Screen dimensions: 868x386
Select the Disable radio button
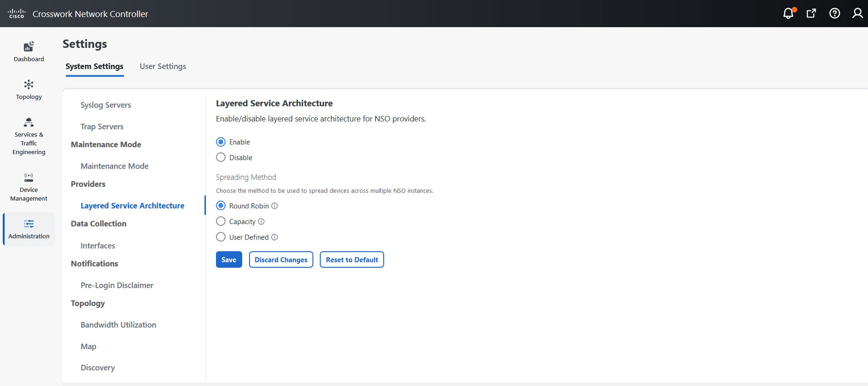point(221,157)
